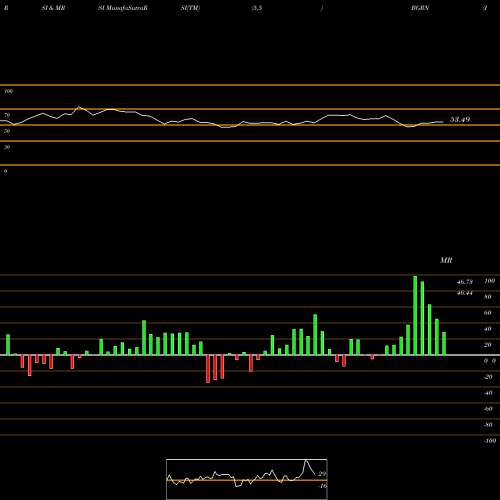Click the RSI current value 53.49
500x500 pixels.
[x=460, y=119]
